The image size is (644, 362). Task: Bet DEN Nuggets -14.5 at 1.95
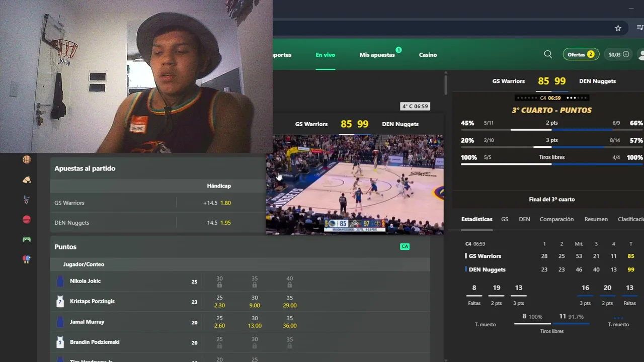[x=217, y=223]
